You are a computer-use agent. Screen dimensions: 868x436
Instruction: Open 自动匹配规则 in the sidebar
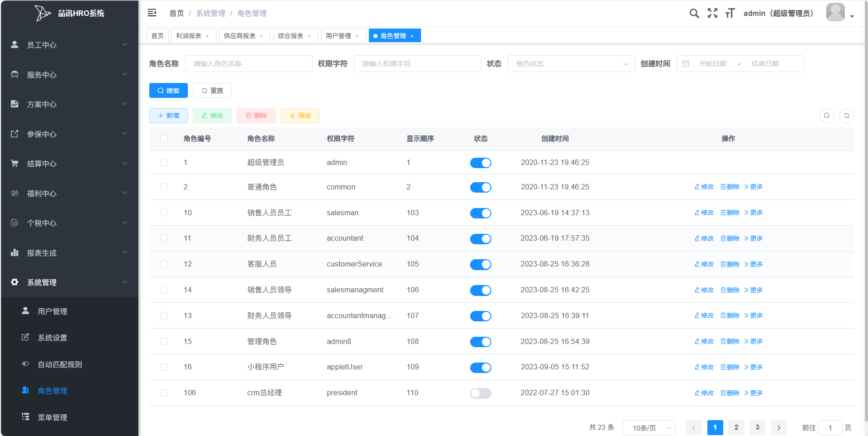(70, 364)
